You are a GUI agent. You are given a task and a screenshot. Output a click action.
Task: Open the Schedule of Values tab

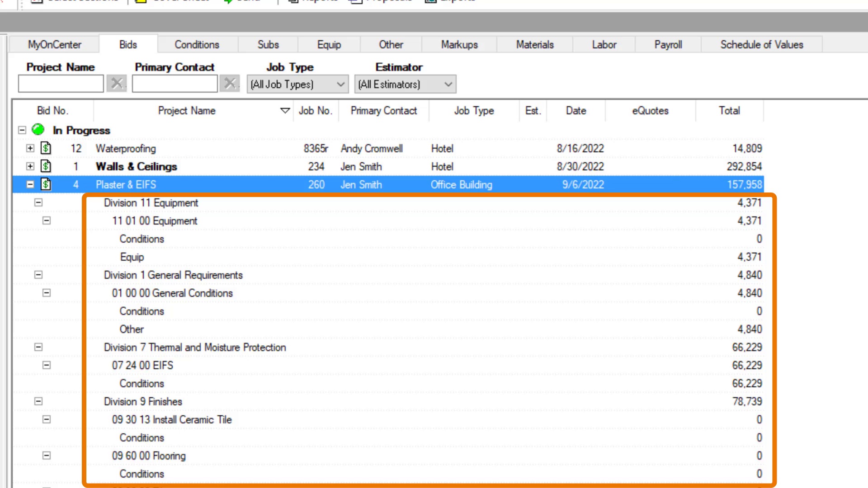[761, 45]
